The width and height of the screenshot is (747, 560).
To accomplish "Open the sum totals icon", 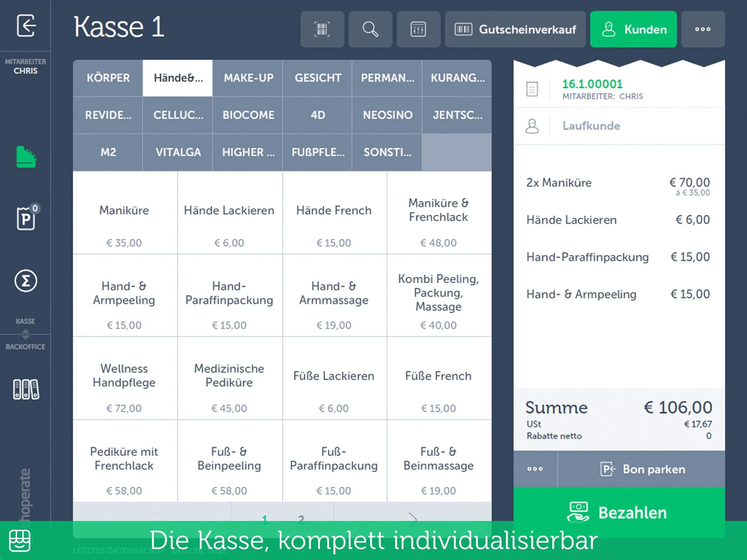I will point(26,281).
